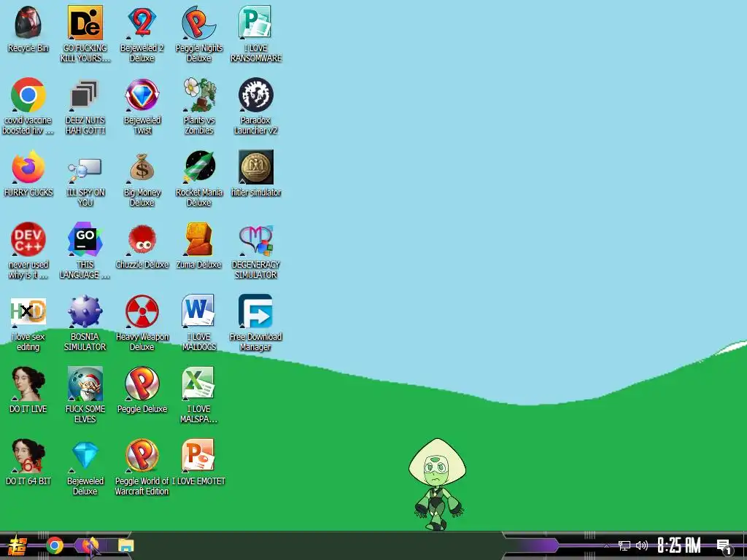Select the stacked gray squares shortcut
This screenshot has height=560, width=747.
click(85, 95)
